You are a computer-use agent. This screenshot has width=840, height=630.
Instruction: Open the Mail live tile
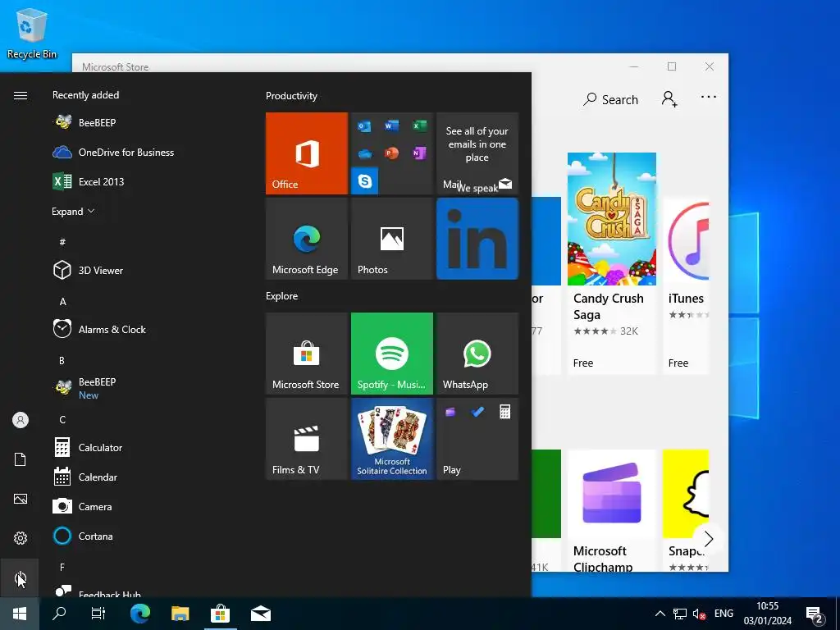pos(477,153)
